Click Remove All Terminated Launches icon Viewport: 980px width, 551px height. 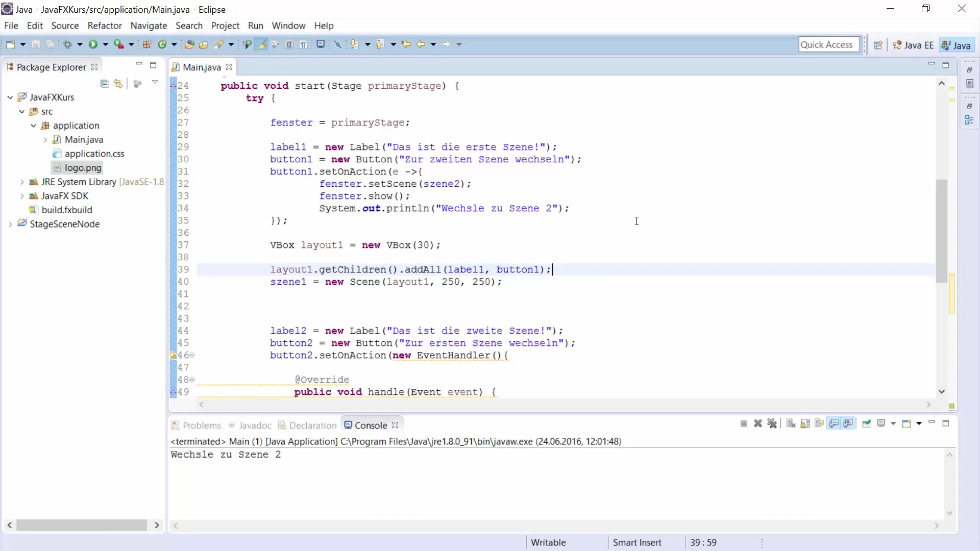click(x=772, y=423)
